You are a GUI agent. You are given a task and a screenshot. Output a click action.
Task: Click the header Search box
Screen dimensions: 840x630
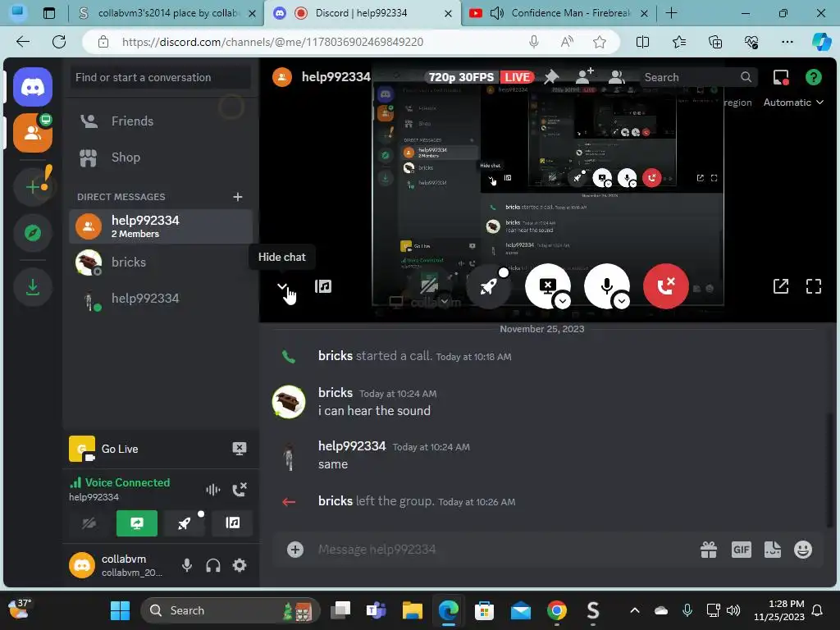coord(699,77)
